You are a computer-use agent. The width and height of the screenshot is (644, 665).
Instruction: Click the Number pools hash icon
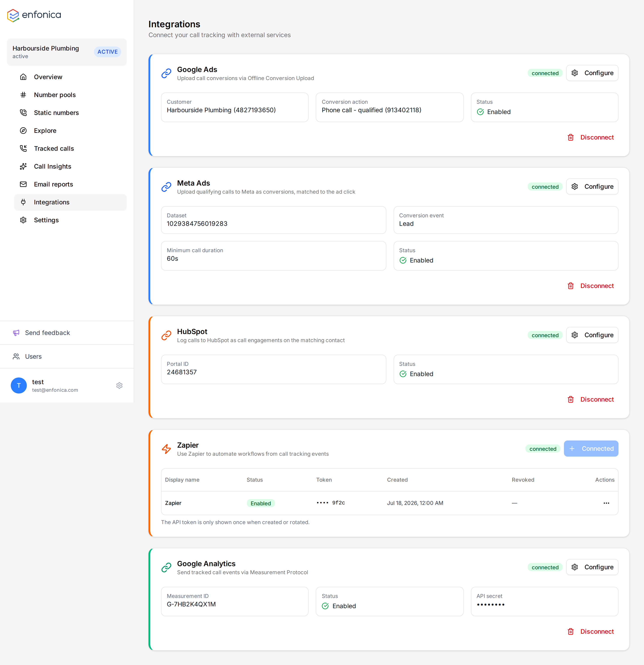pyautogui.click(x=23, y=95)
